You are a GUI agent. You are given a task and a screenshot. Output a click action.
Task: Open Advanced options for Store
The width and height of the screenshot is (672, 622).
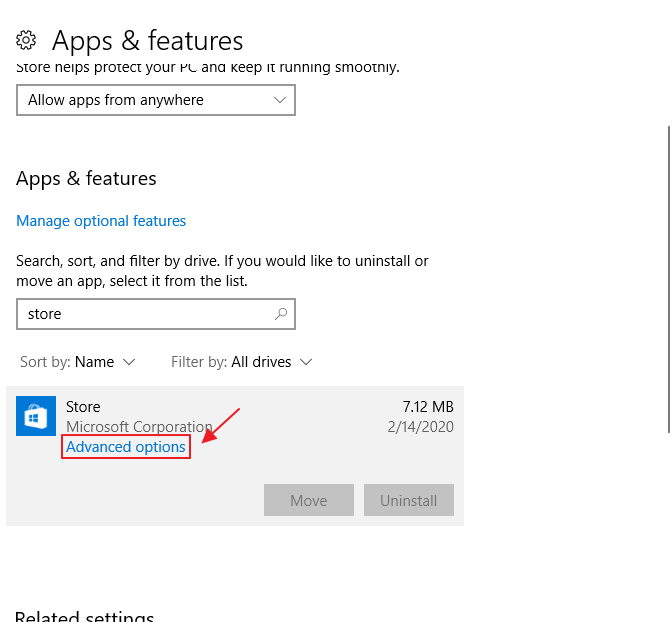126,447
